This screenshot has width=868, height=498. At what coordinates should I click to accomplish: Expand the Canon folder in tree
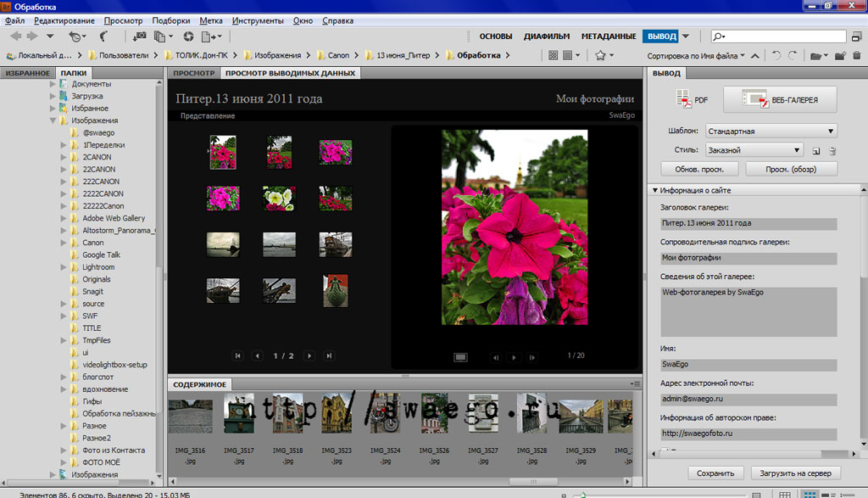click(64, 243)
